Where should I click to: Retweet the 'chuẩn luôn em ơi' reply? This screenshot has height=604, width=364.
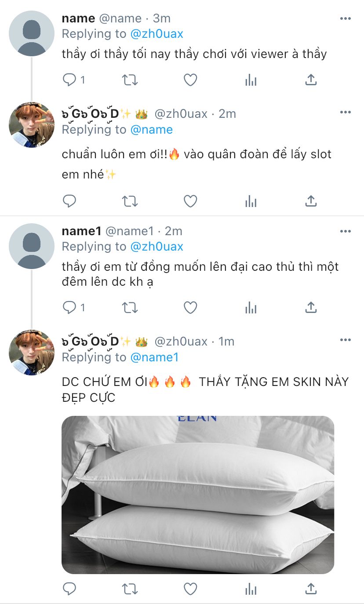pos(130,201)
